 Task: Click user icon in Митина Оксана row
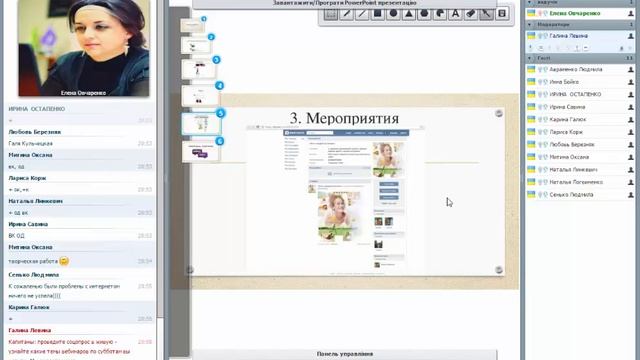[631, 157]
